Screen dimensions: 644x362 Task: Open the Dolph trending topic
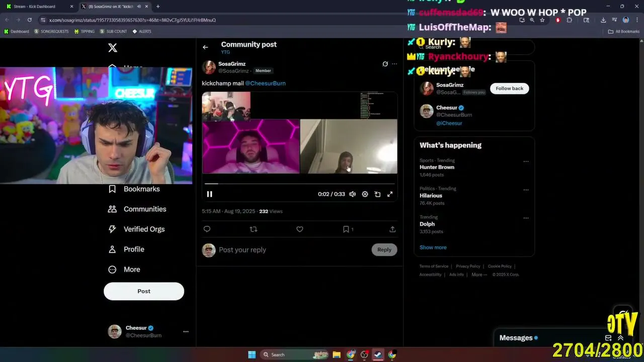(x=427, y=224)
